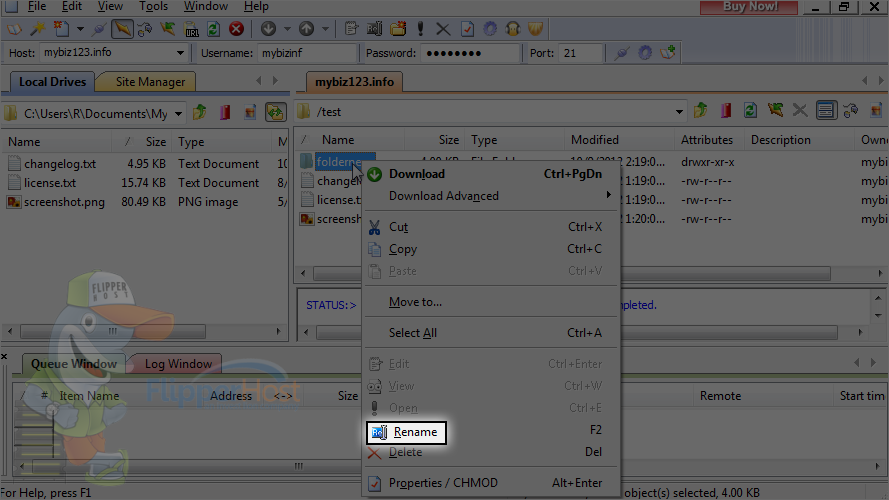
Task: Click the red Stop transfer icon
Action: tap(236, 28)
